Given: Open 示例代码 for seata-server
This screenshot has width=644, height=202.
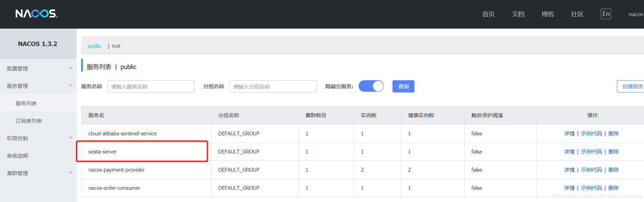Looking at the screenshot, I should (591, 152).
